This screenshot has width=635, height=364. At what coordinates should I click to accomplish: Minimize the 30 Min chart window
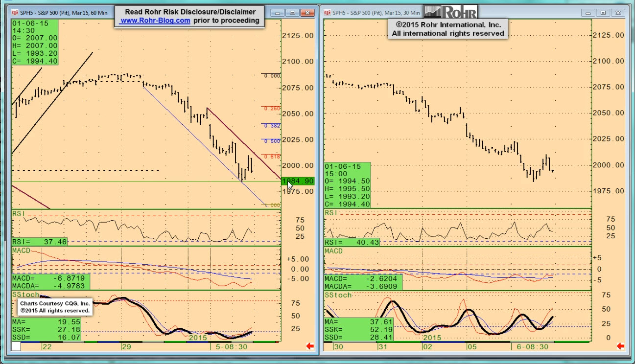click(590, 12)
